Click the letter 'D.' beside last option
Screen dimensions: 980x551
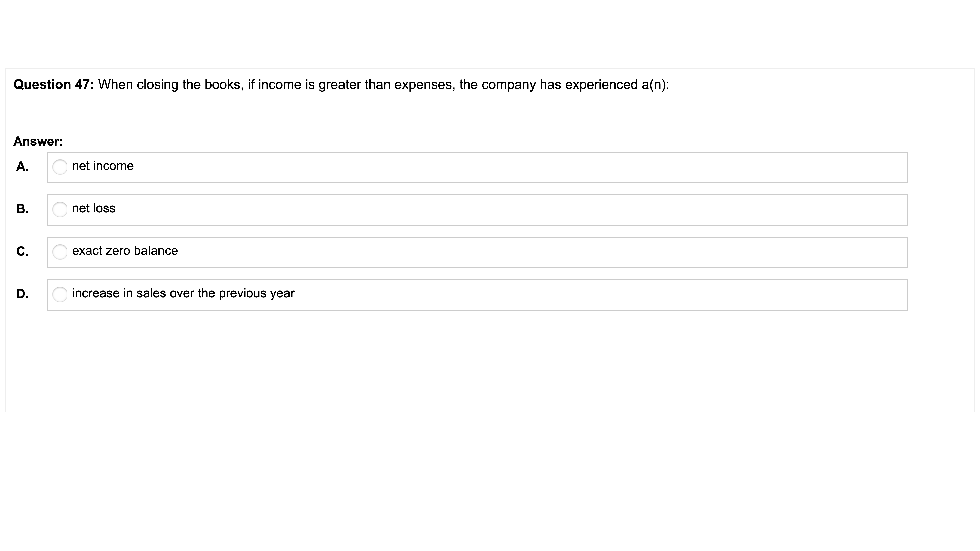coord(22,293)
